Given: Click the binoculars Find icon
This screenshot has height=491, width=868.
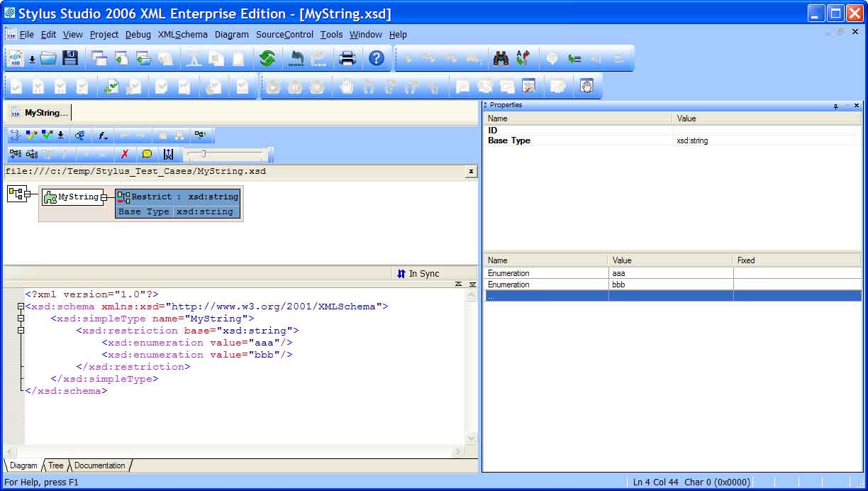Looking at the screenshot, I should 501,58.
